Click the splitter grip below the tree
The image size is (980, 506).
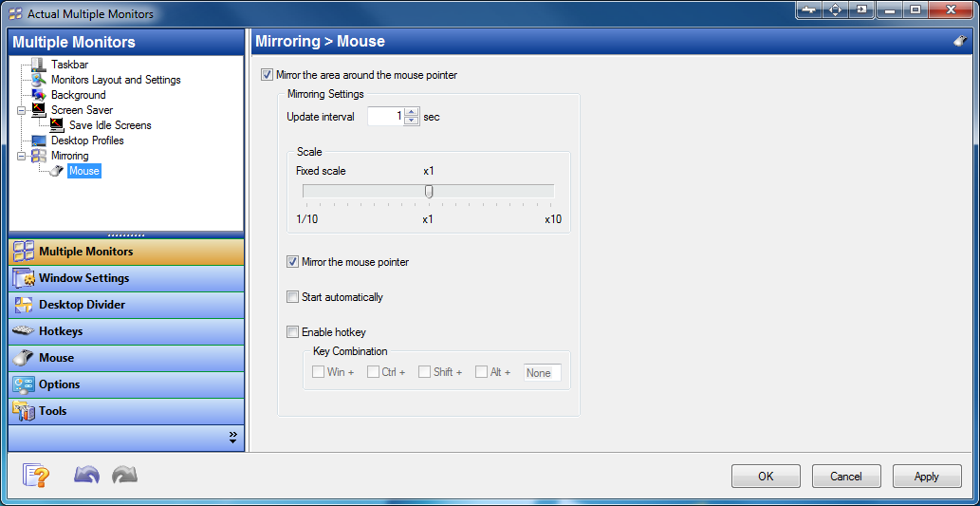point(126,235)
